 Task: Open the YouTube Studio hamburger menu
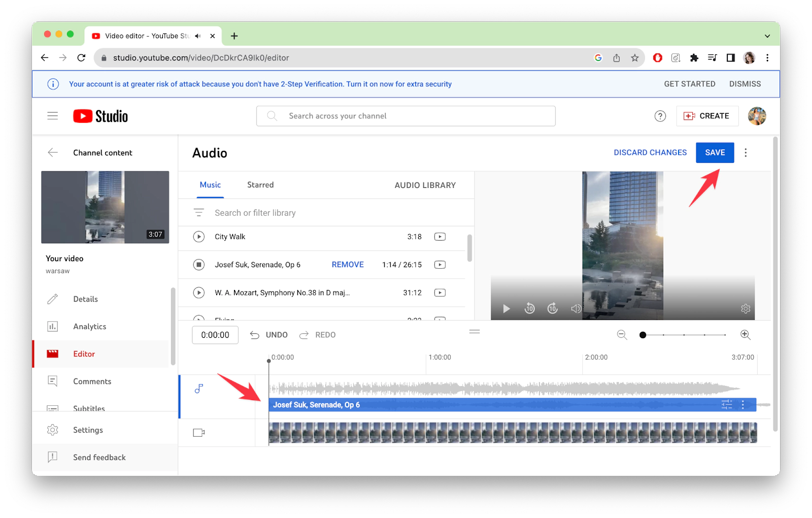pyautogui.click(x=53, y=116)
